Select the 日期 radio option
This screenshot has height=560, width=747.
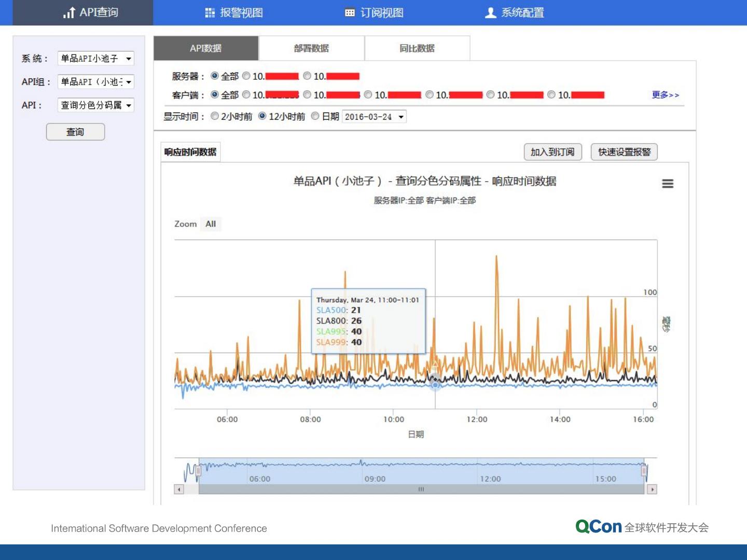(315, 116)
